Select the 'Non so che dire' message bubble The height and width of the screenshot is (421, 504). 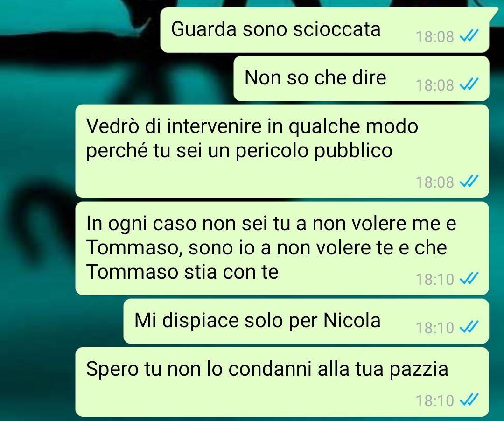tap(361, 78)
